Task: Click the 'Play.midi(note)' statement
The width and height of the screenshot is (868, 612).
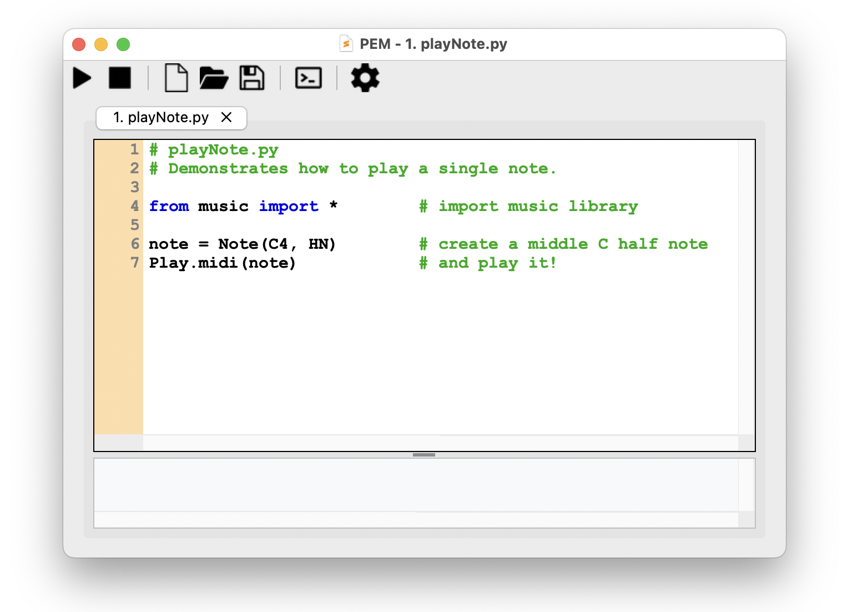Action: (x=223, y=263)
